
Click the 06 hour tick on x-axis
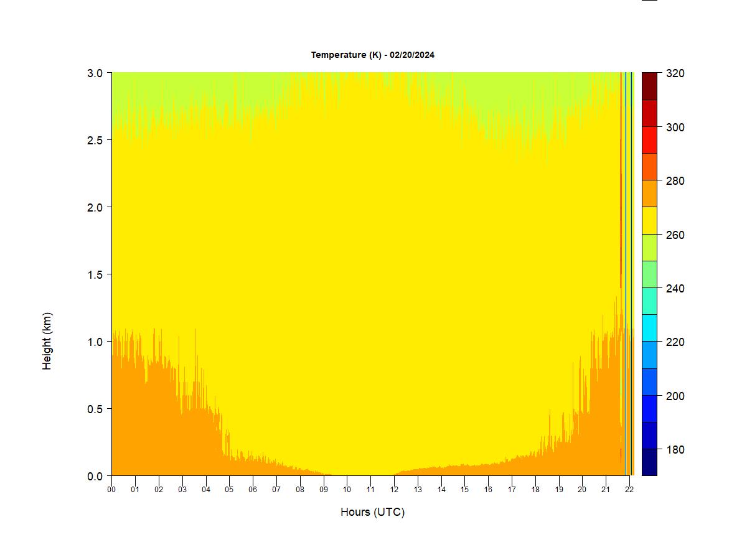click(253, 489)
